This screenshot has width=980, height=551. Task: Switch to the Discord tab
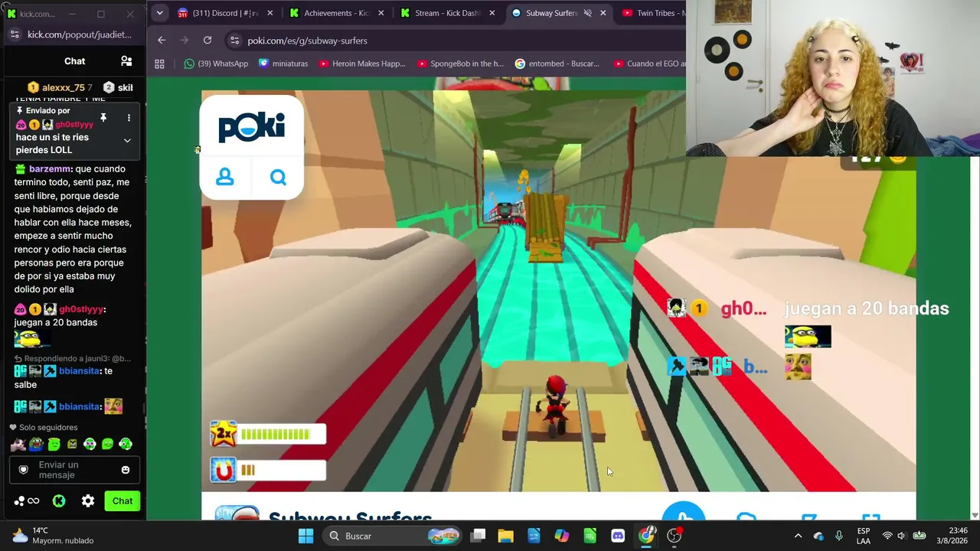point(225,13)
